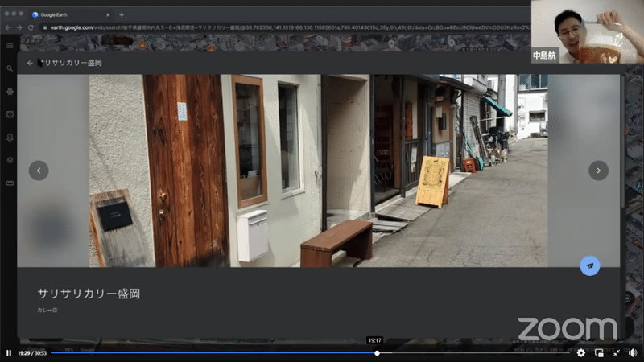Click browser forward arrow

(x=19, y=27)
